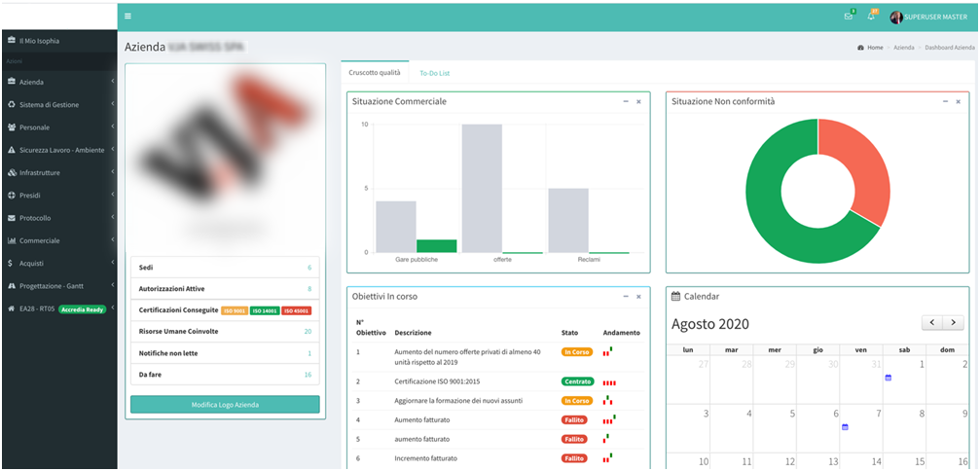Screen dimensions: 980x471
Task: Click the SUPERUSER MASTER profile avatar
Action: coord(896,17)
